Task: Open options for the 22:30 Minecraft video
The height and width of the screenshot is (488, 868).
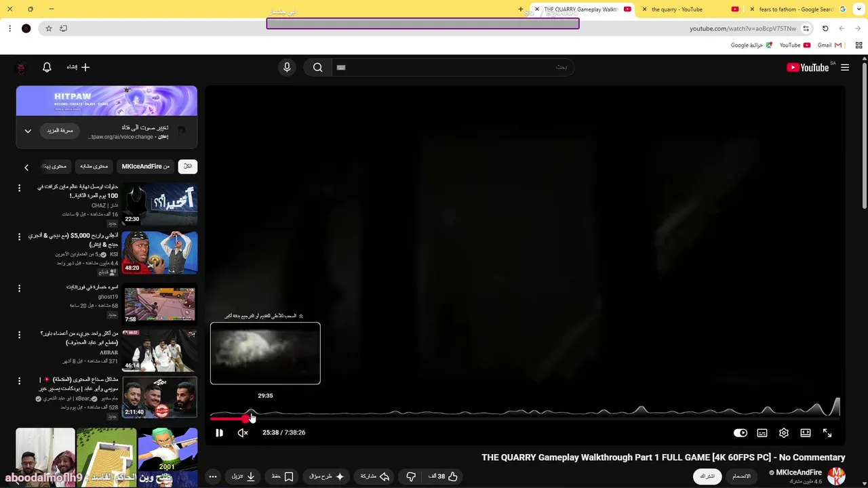Action: [x=19, y=188]
